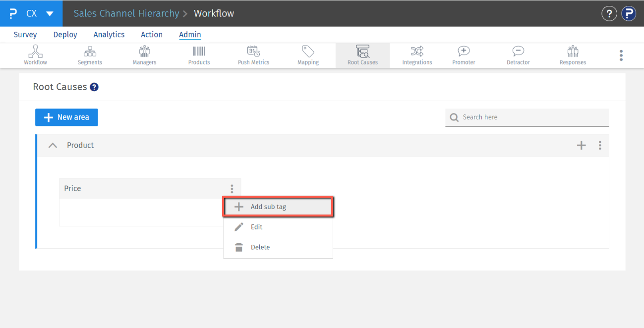Viewport: 644px width, 328px height.
Task: Open the Segments section
Action: tap(90, 55)
